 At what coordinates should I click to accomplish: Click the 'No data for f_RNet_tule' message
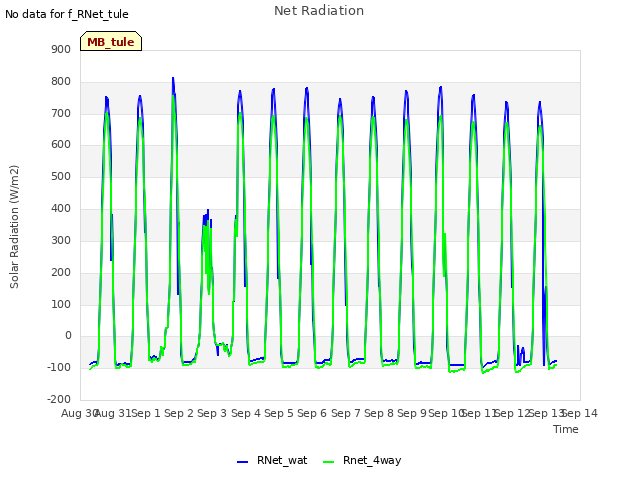(67, 14)
